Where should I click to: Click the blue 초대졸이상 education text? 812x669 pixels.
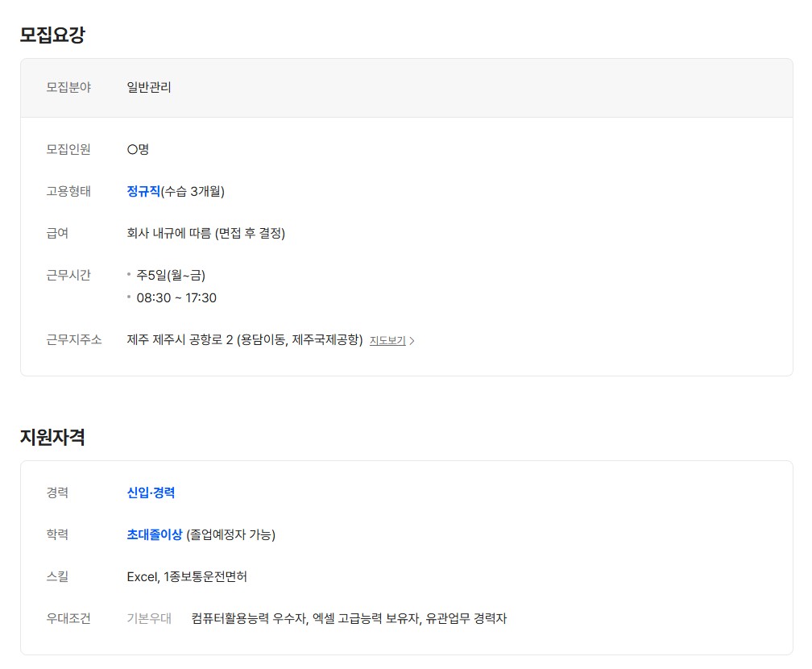[155, 534]
